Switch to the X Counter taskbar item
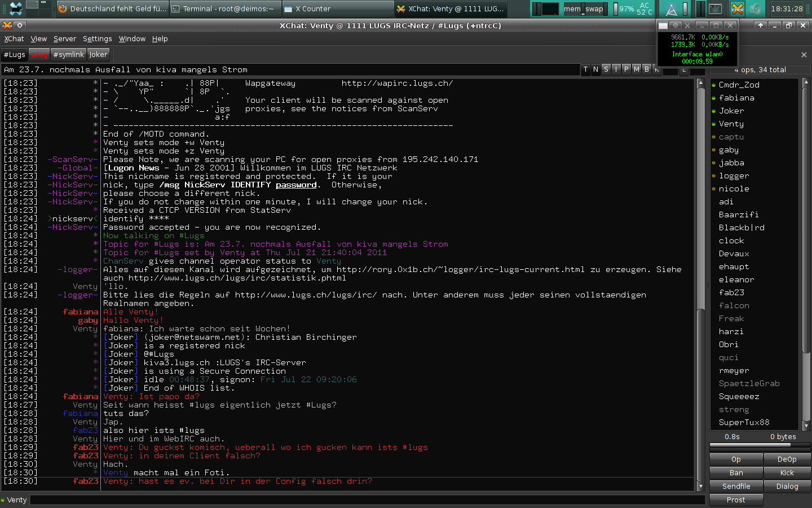This screenshot has height=508, width=812. (338, 8)
